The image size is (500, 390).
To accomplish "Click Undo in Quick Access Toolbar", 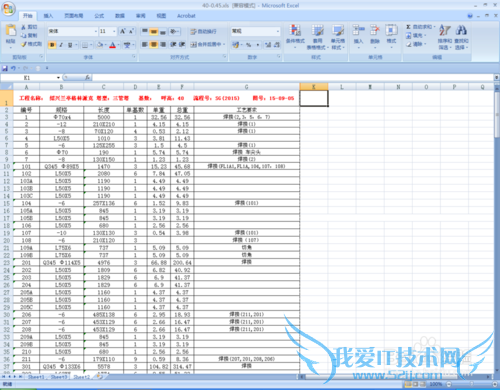I will [x=13, y=68].
